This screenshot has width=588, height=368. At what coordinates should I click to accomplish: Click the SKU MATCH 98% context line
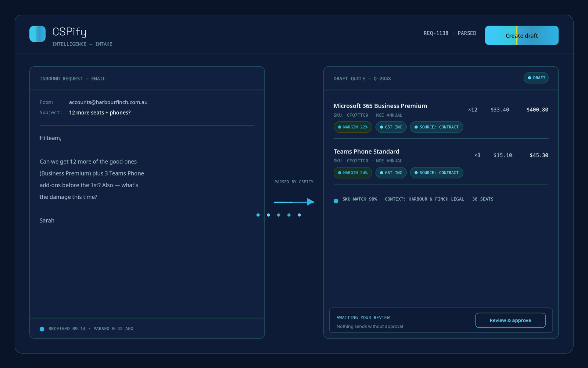(418, 199)
